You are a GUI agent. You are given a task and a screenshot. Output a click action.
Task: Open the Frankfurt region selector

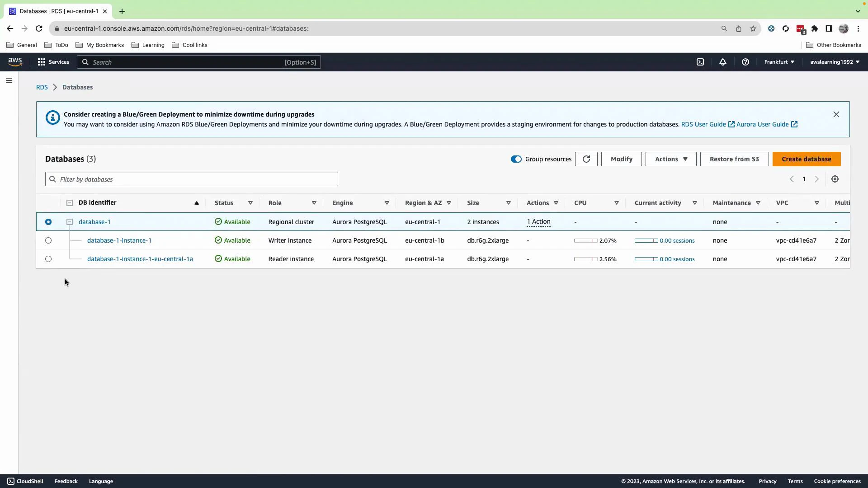(x=778, y=62)
